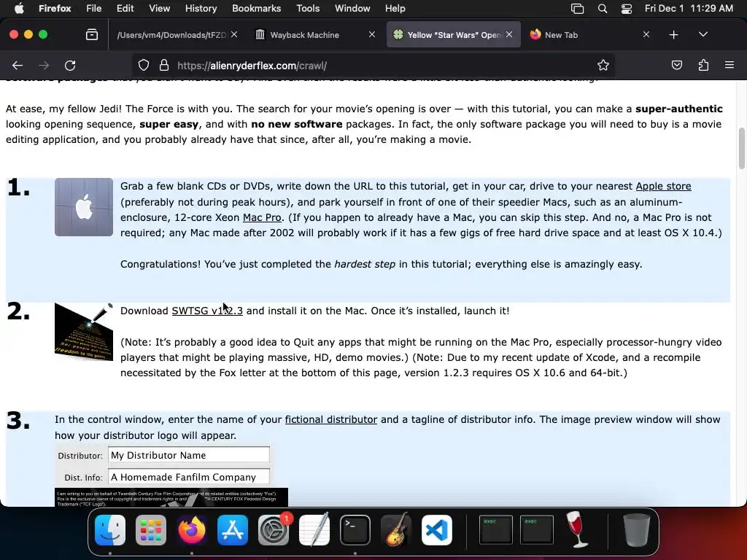The image size is (747, 560).
Task: Open the Wine glass app in dock
Action: tap(578, 530)
